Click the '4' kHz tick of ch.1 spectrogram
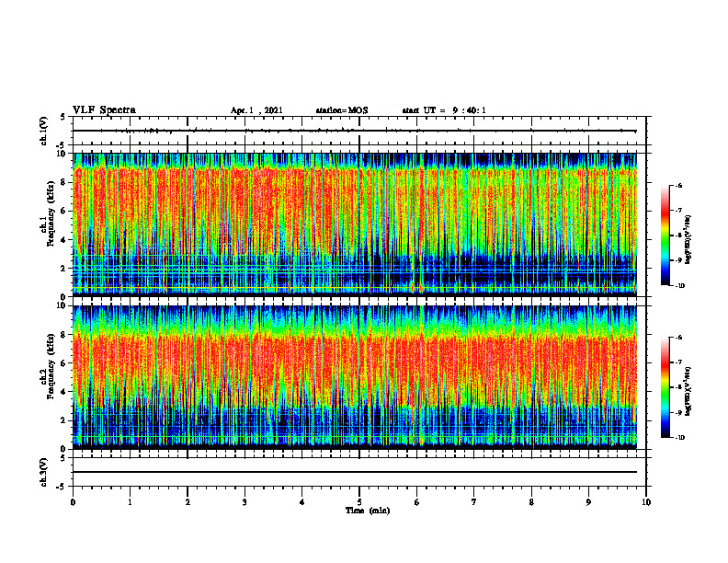This screenshot has height=563, width=728. (x=63, y=240)
